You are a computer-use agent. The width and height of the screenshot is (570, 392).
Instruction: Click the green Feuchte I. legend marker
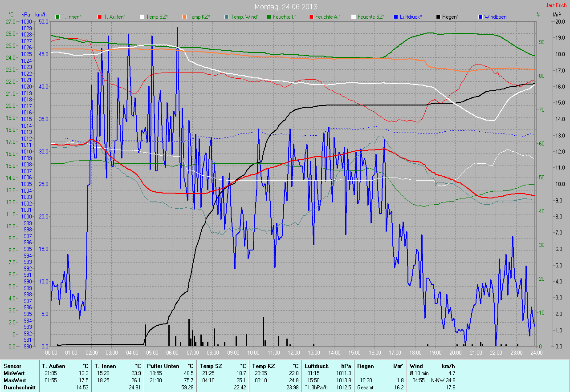tap(269, 17)
